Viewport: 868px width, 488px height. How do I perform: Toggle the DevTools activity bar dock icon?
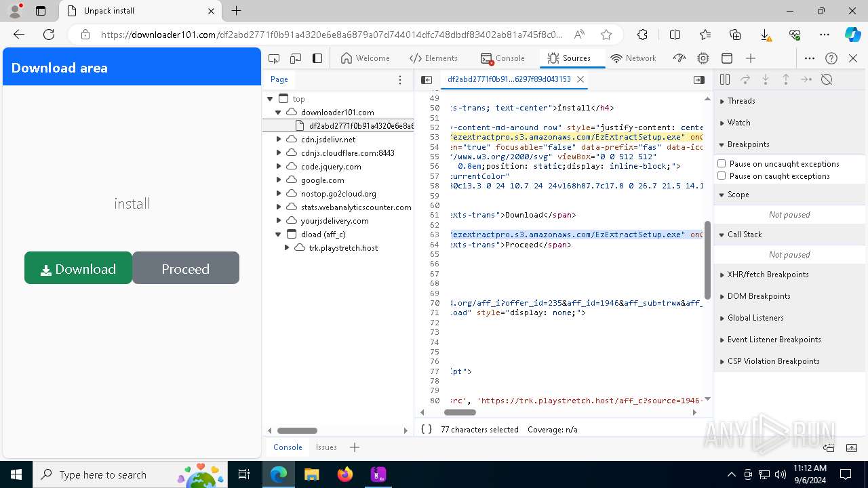(x=317, y=58)
